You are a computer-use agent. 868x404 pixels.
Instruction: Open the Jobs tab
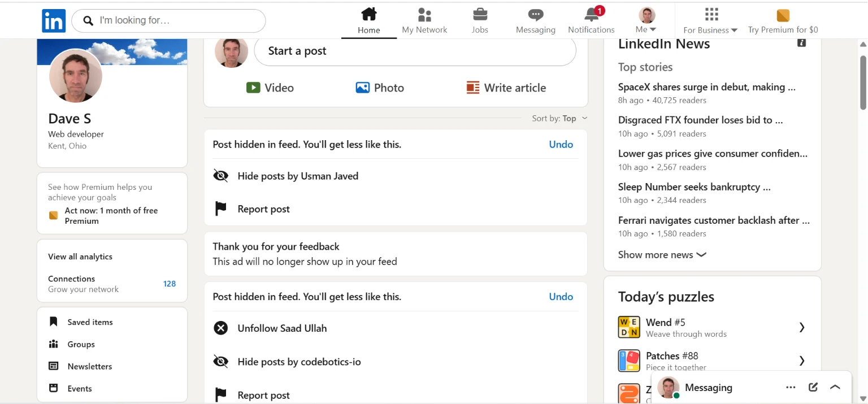[x=480, y=21]
